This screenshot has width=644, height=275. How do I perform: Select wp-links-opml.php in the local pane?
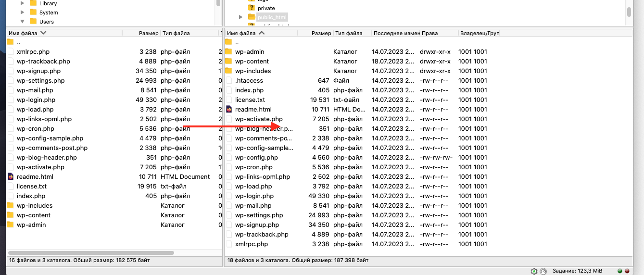pos(44,119)
